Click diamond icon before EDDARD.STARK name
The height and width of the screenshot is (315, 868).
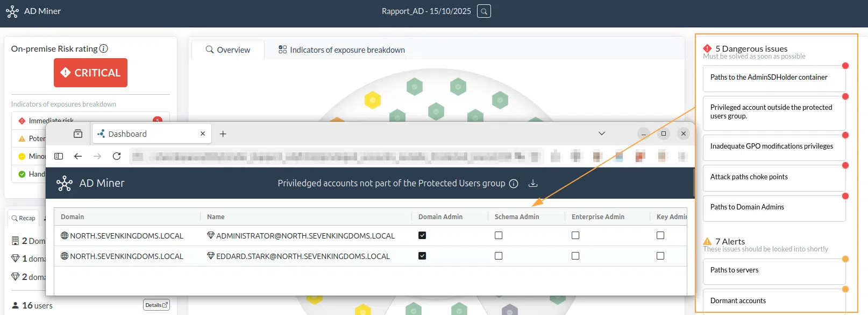tap(211, 256)
